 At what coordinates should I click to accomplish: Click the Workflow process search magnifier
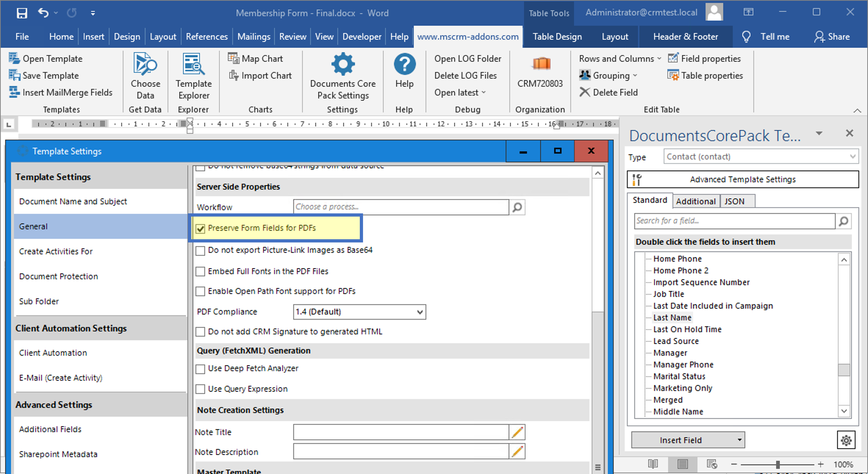coord(517,207)
